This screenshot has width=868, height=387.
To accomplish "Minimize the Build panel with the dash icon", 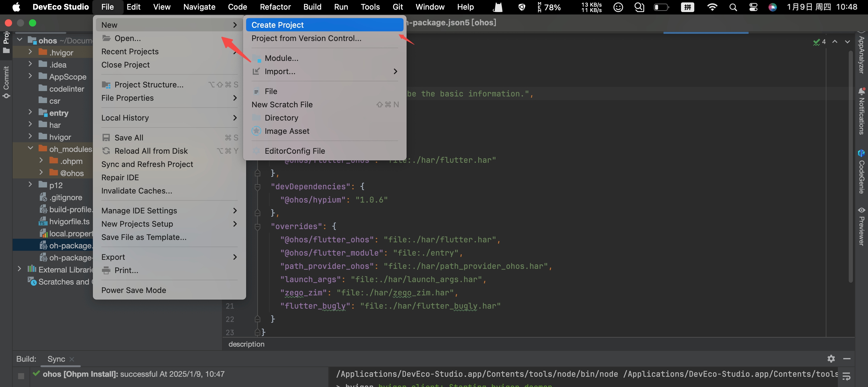I will pyautogui.click(x=847, y=359).
